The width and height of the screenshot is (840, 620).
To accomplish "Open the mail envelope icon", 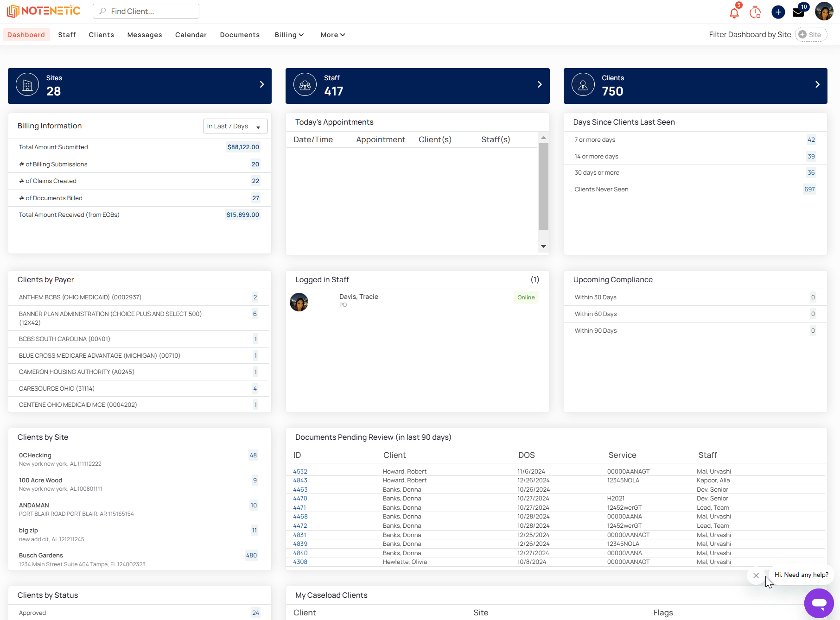I will point(798,13).
